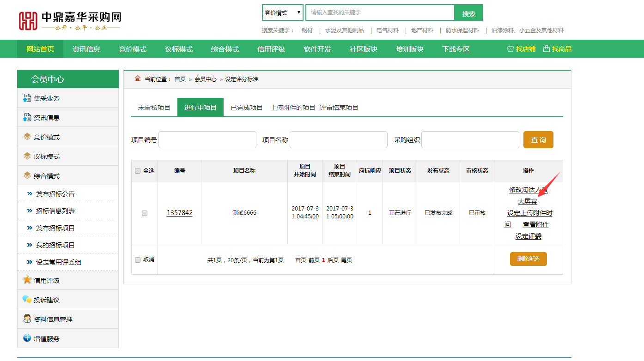644x361 pixels.
Task: Click the chat bubble icon of 投诉建议
Action: [27, 300]
